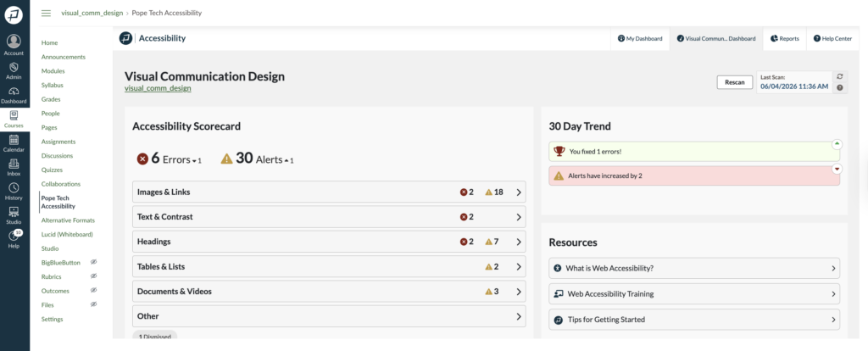Click the Last Scan date 06/04/2026 11:36 AM
868x351 pixels.
pyautogui.click(x=794, y=86)
